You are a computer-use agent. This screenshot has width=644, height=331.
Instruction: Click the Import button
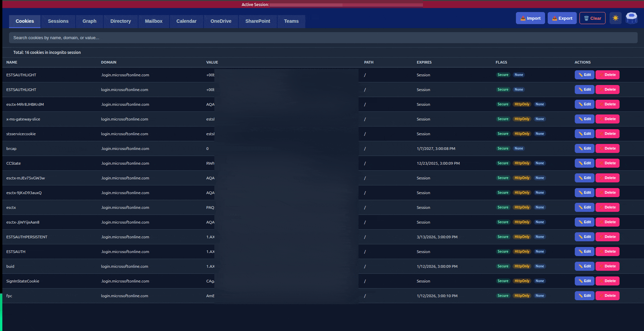pos(530,18)
